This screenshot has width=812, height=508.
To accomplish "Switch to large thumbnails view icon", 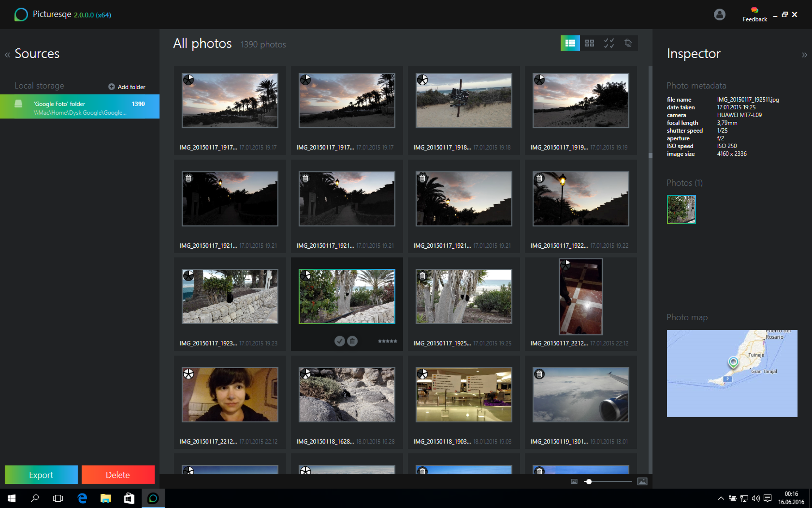I will [589, 43].
